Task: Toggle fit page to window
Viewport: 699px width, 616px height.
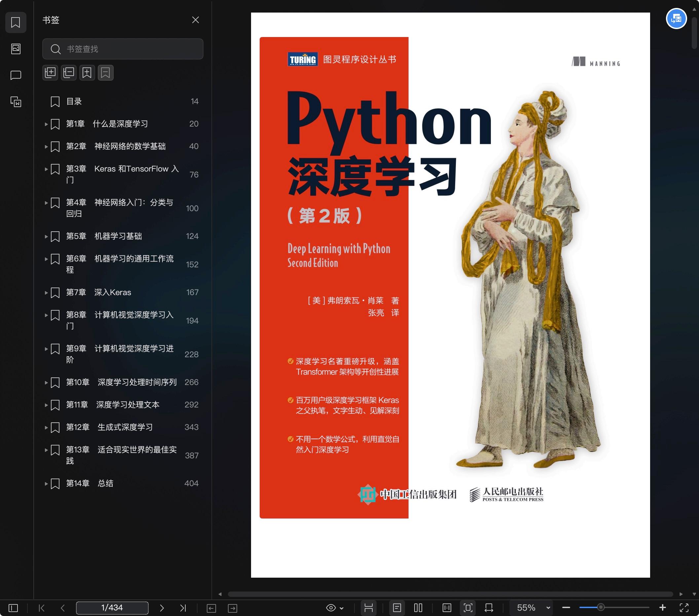Action: point(468,608)
